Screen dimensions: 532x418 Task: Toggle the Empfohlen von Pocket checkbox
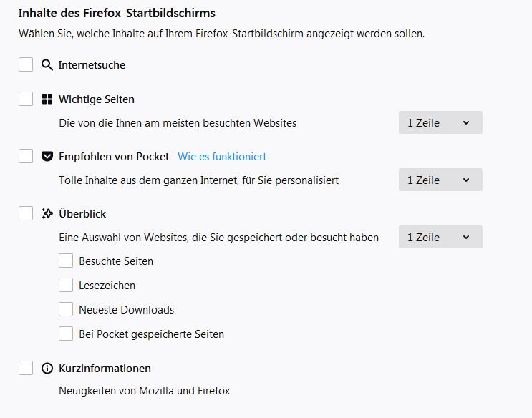coord(26,156)
